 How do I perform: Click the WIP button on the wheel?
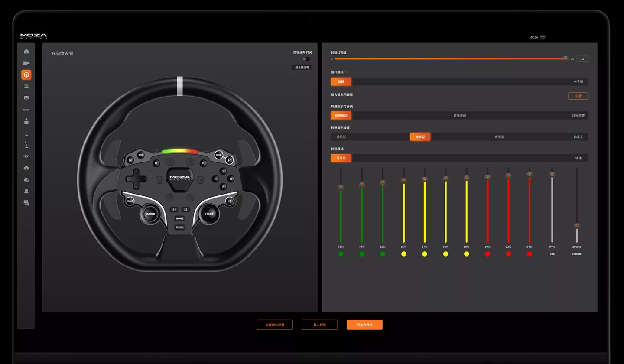(140, 155)
